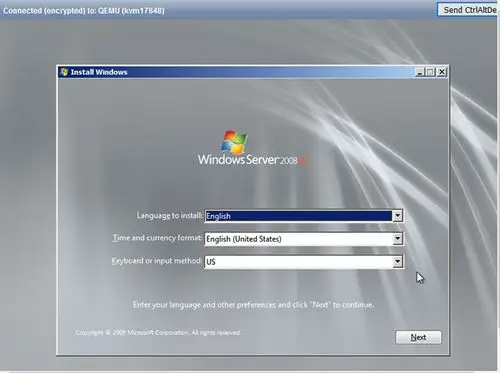Open the Keyboard or input method dropdown arrow
Viewport: 500px width, 373px height.
(x=397, y=262)
